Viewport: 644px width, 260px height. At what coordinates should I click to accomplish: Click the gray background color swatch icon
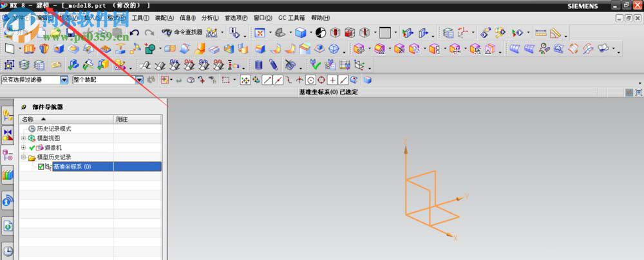tap(384, 32)
